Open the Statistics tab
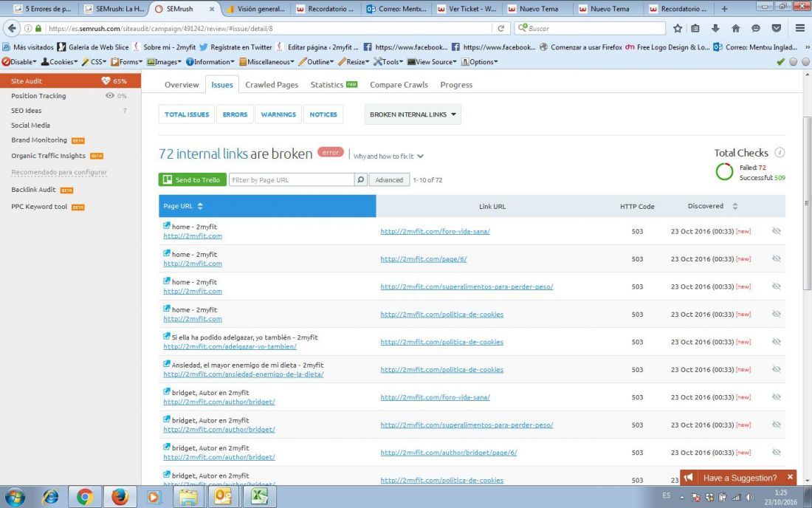Image resolution: width=812 pixels, height=508 pixels. 334,85
